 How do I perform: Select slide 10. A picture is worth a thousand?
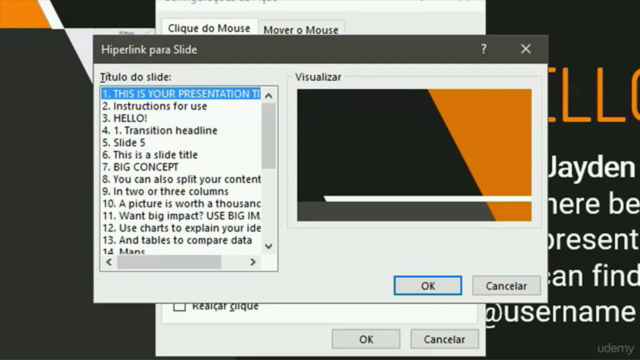coord(181,204)
